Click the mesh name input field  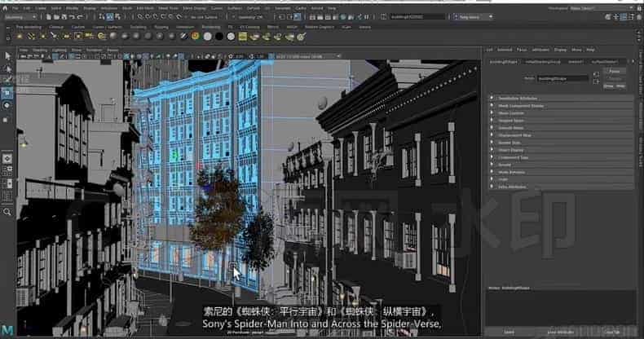click(x=562, y=78)
